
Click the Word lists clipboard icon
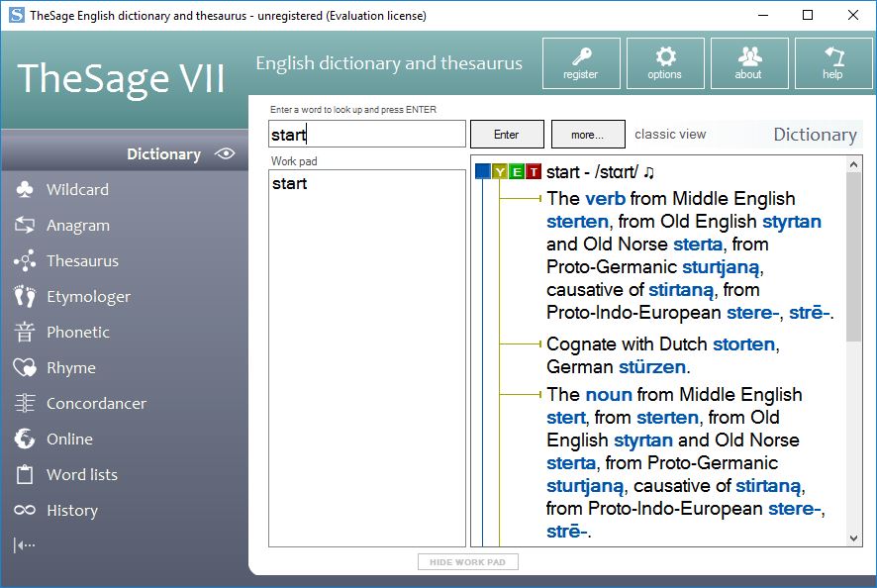point(25,474)
